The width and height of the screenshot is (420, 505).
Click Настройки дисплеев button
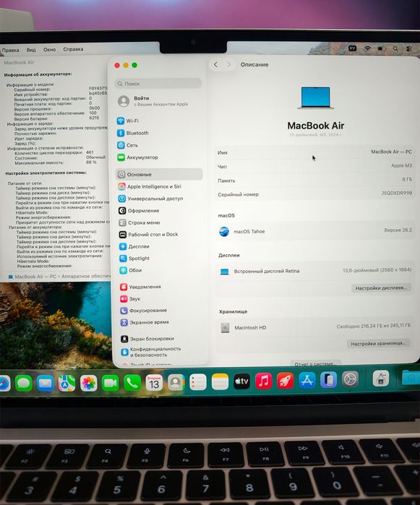pos(381,288)
